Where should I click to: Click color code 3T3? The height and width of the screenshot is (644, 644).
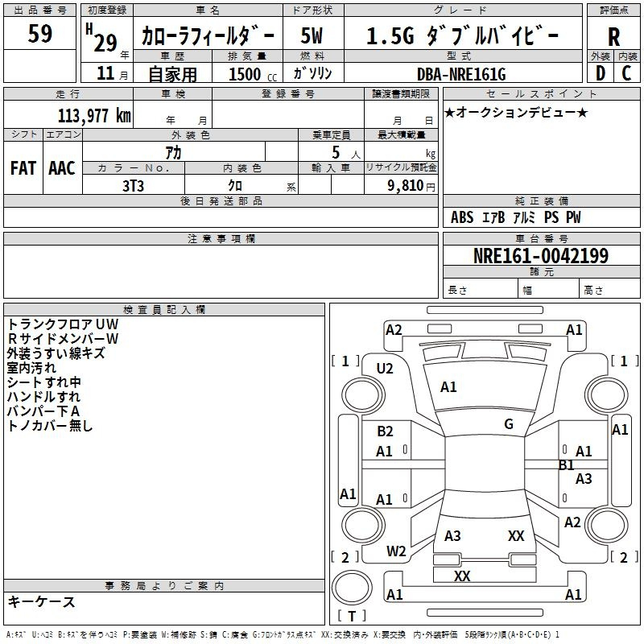tap(133, 185)
